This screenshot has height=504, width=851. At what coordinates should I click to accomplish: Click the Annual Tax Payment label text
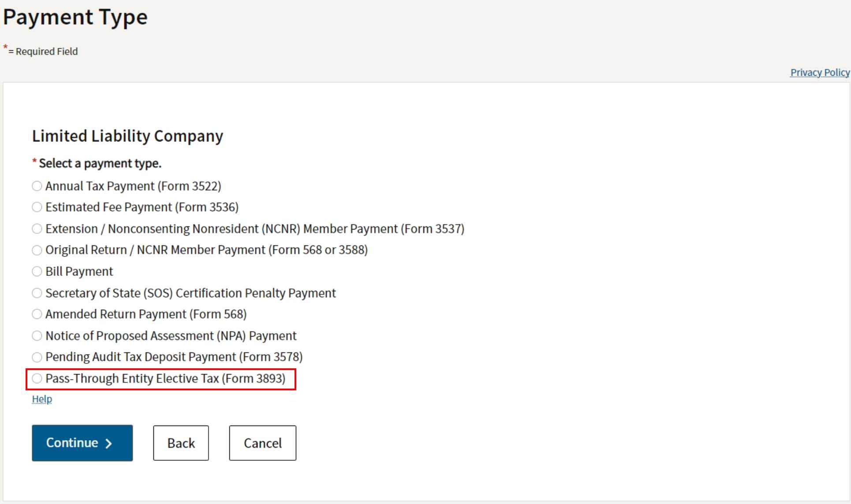(133, 186)
